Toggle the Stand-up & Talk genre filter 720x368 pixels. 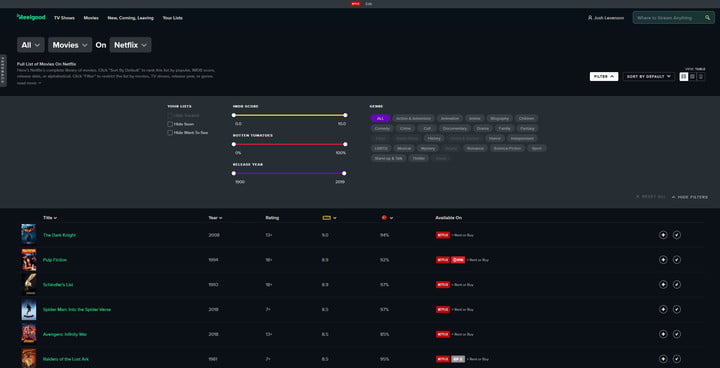[x=388, y=159]
